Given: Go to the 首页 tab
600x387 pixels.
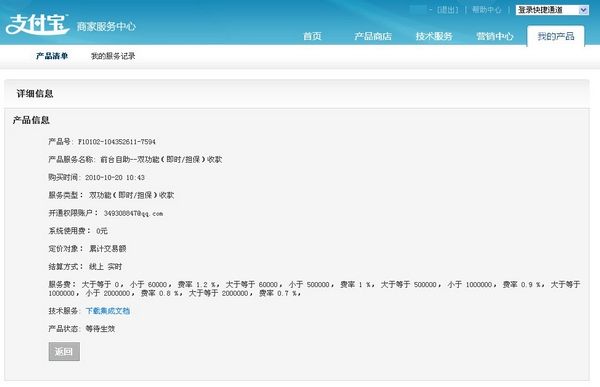Looking at the screenshot, I should 312,36.
